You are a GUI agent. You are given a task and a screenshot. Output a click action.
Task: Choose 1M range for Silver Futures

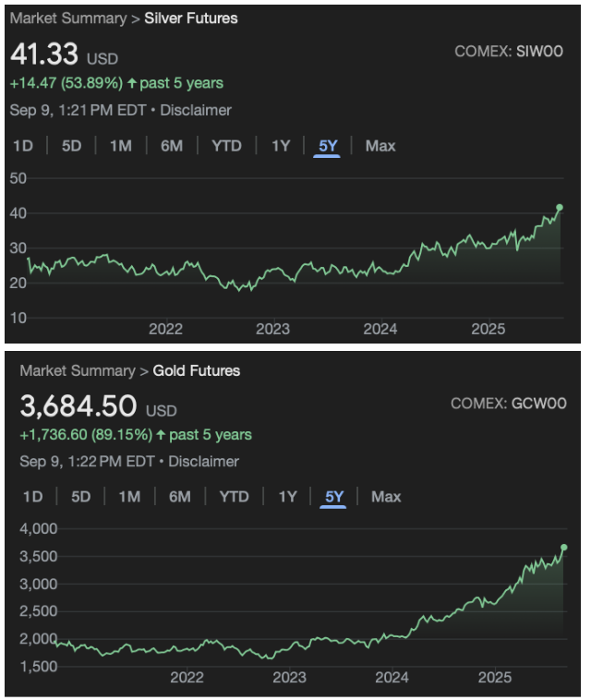(x=120, y=146)
